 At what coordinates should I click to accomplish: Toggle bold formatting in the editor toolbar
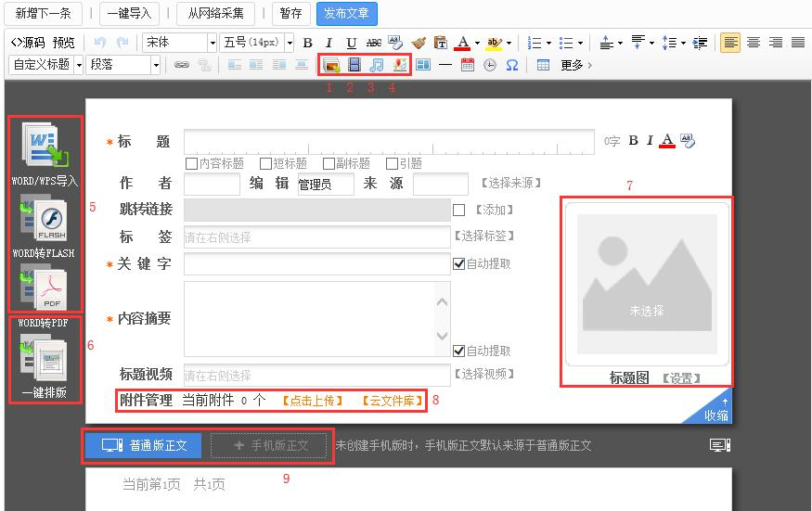(x=307, y=43)
